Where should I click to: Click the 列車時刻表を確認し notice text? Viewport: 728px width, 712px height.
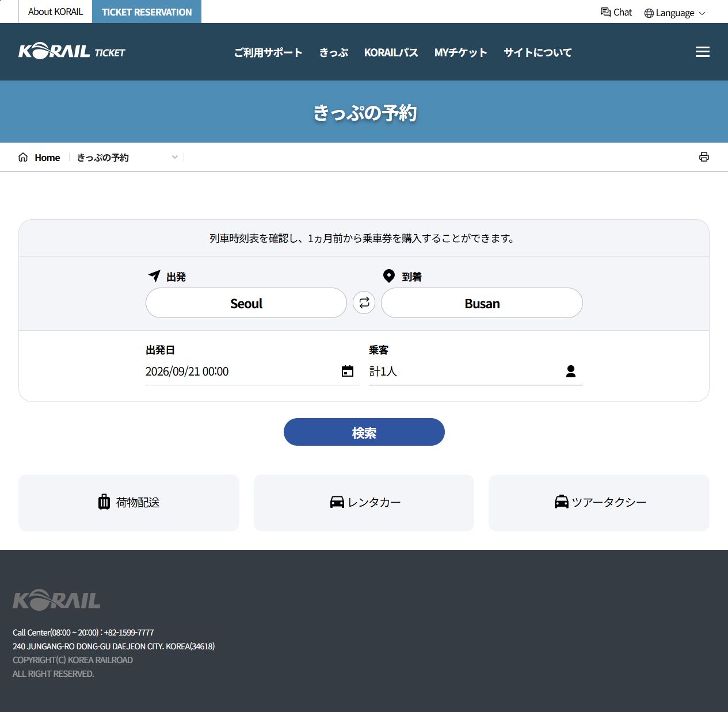364,238
